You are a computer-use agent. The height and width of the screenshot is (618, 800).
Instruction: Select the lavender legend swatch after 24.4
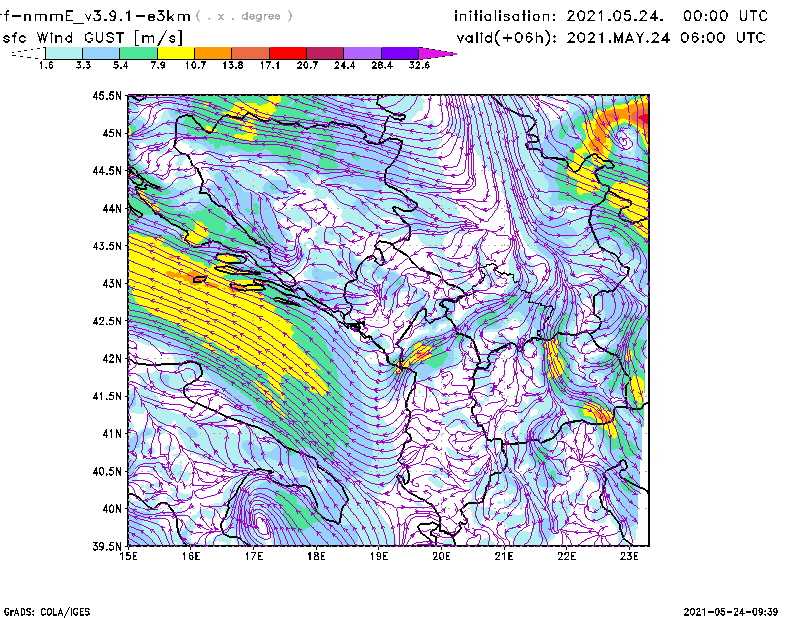(x=362, y=53)
